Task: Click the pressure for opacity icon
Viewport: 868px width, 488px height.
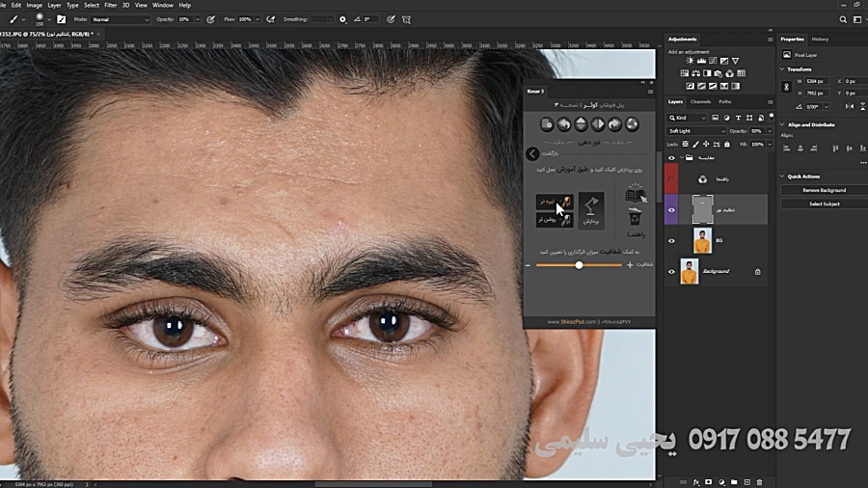Action: coord(211,19)
